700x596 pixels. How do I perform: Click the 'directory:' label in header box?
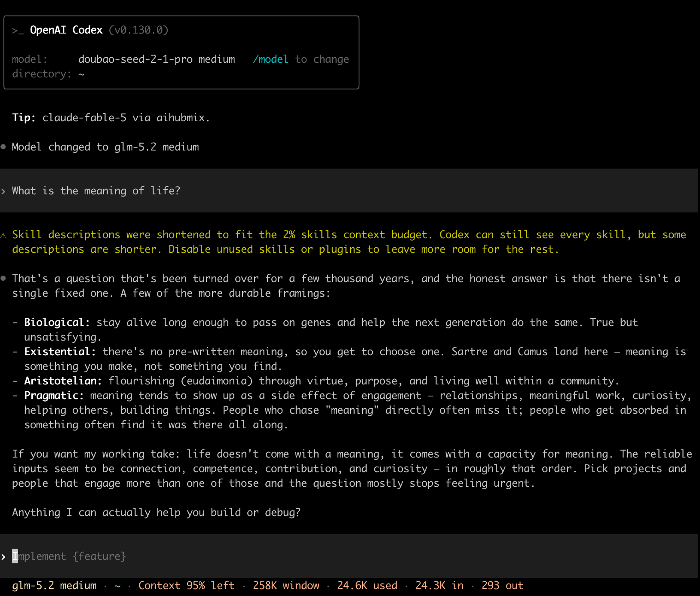(x=42, y=74)
